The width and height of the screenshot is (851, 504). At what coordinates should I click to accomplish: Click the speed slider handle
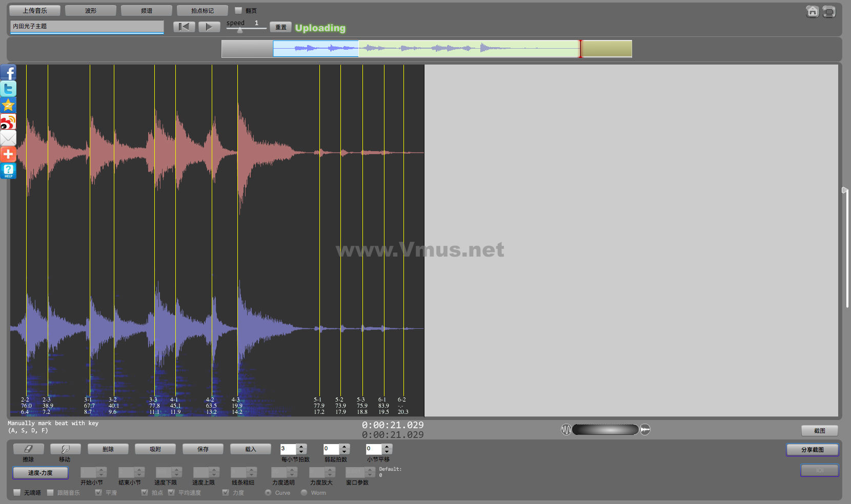pyautogui.click(x=240, y=30)
